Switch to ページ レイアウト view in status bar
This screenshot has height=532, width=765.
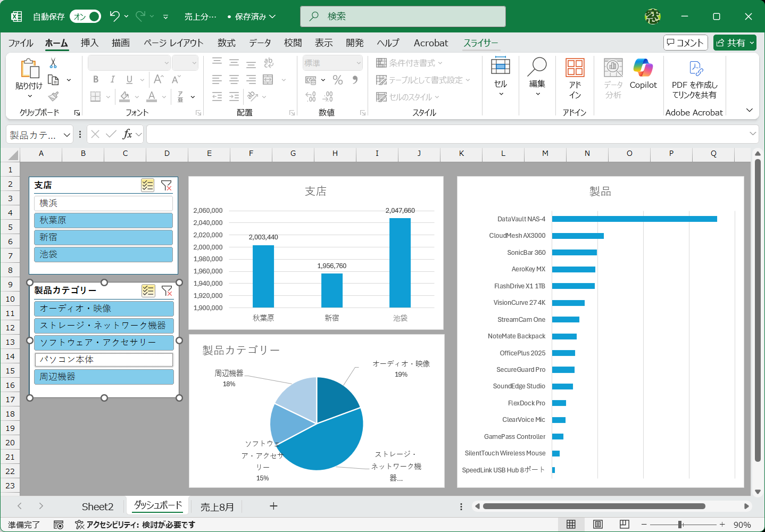point(598,524)
